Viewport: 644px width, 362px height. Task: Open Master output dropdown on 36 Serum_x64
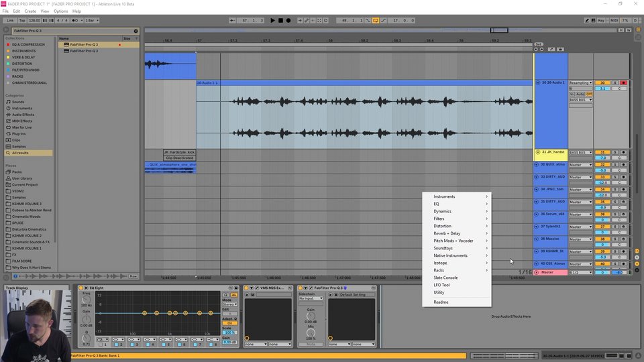[580, 215]
